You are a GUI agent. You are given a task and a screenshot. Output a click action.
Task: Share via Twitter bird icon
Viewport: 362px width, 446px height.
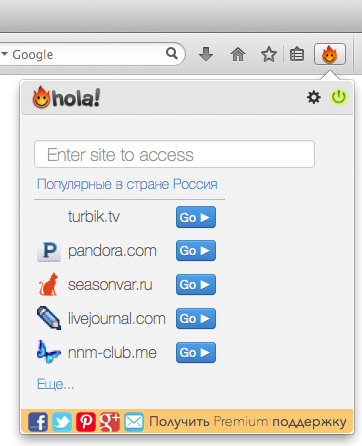[62, 422]
